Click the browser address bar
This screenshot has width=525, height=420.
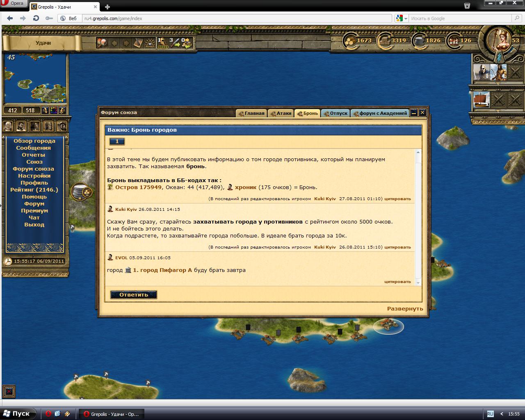tap(237, 18)
